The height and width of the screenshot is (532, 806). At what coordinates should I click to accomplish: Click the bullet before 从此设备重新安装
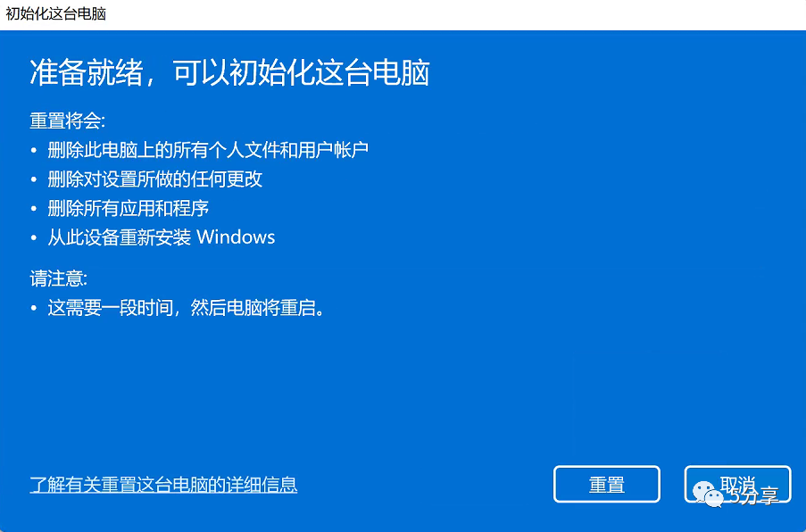coord(34,237)
